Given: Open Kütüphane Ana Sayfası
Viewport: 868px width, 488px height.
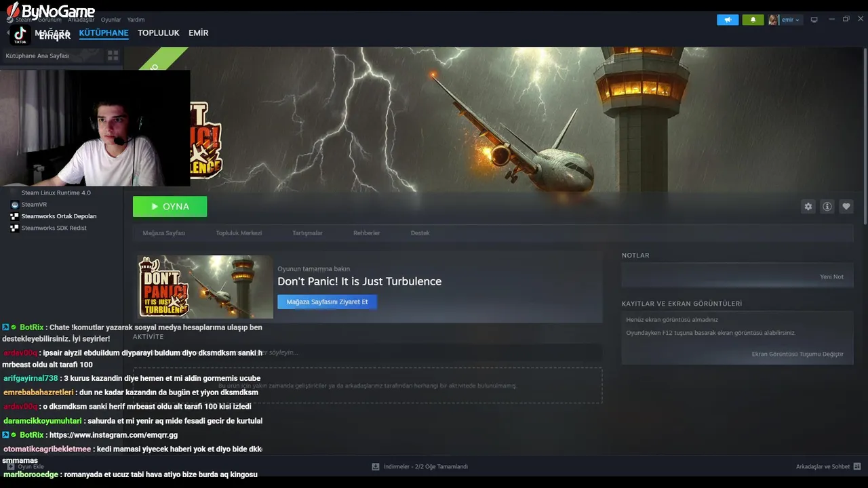Looking at the screenshot, I should pyautogui.click(x=37, y=56).
